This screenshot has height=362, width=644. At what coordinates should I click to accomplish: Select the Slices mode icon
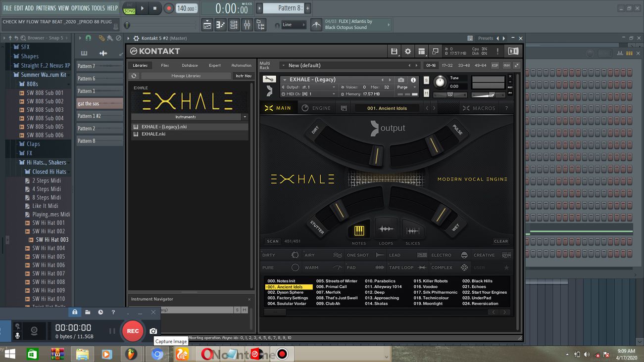tap(412, 230)
